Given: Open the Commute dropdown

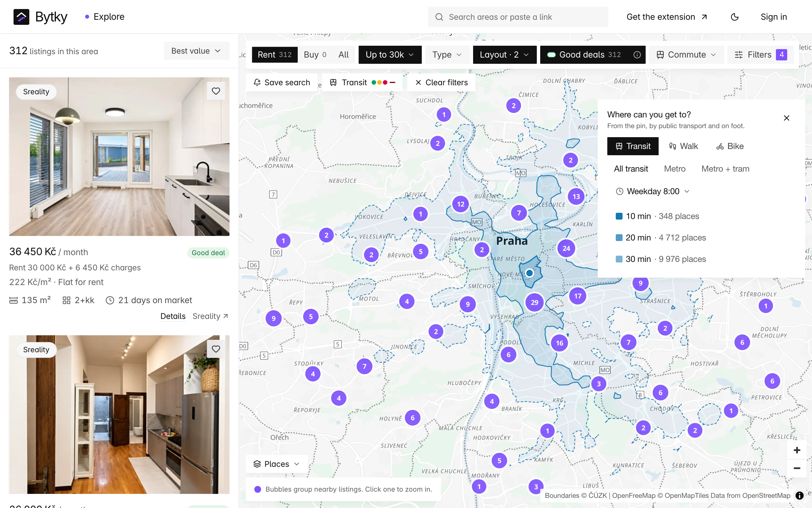Looking at the screenshot, I should (x=686, y=55).
